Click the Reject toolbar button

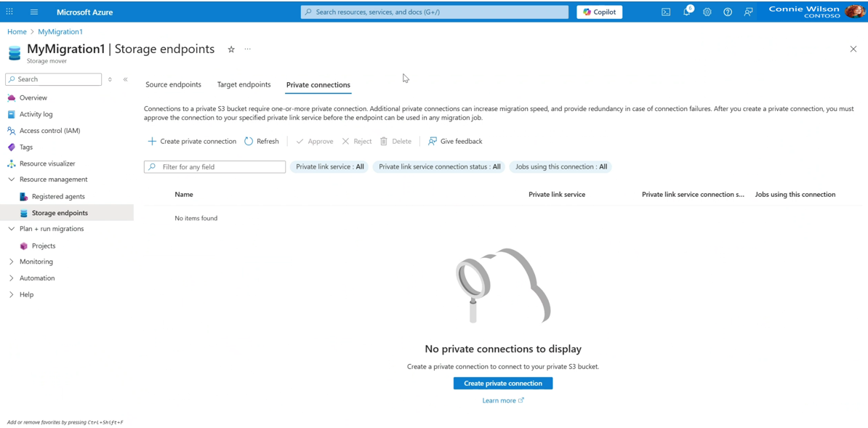tap(356, 141)
